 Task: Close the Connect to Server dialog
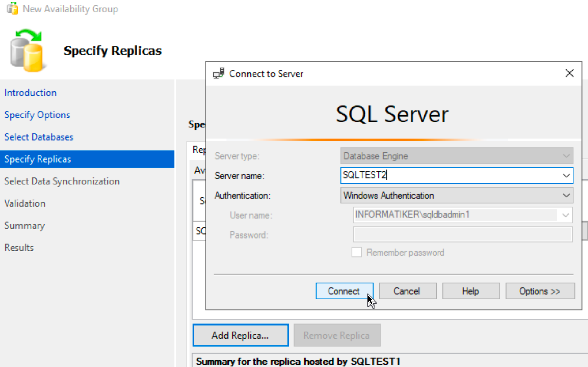(569, 73)
